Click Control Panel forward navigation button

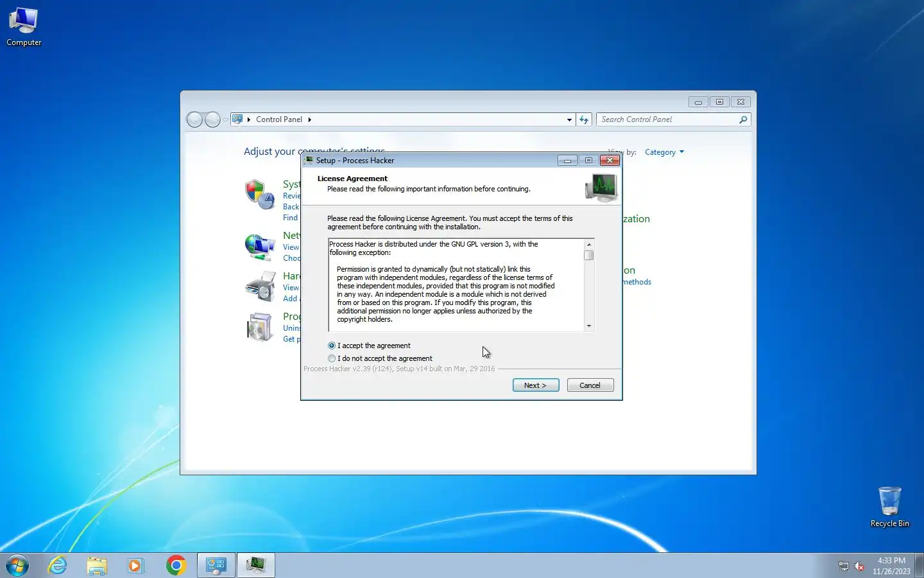[212, 119]
